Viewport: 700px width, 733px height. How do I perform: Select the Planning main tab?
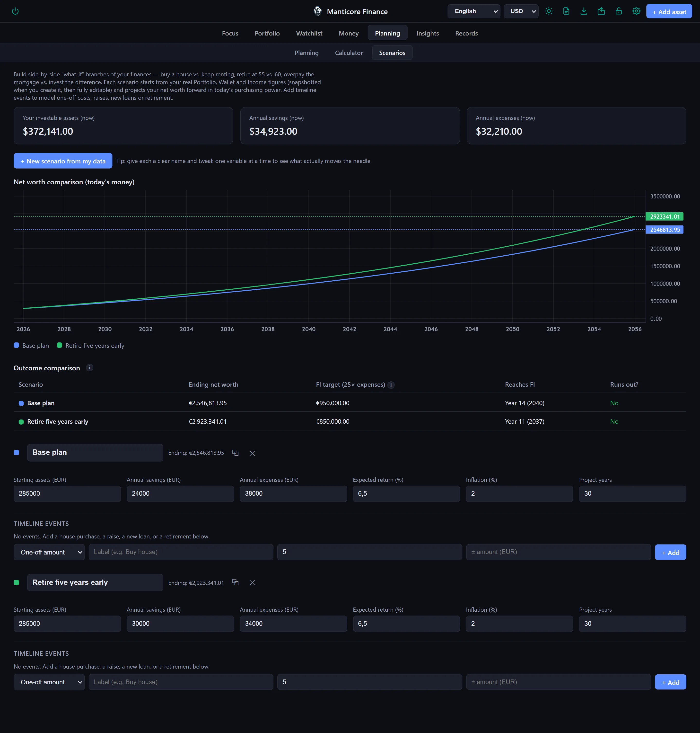pos(387,33)
